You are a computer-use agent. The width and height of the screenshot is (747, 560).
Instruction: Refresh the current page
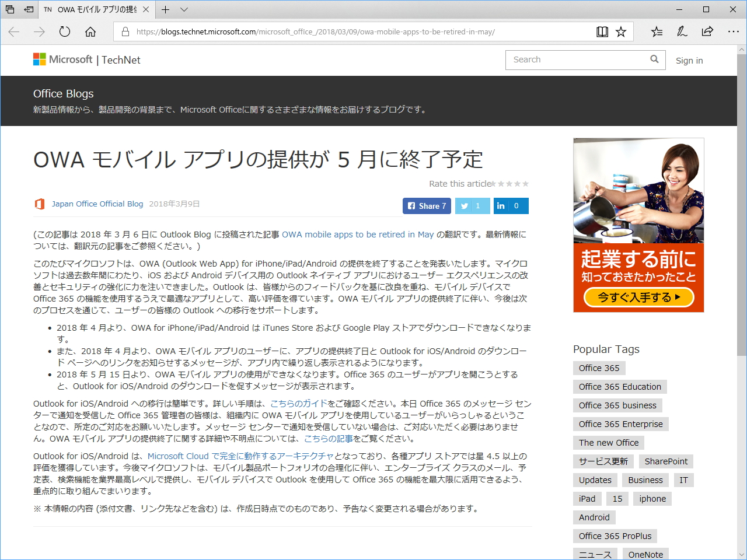(x=64, y=32)
